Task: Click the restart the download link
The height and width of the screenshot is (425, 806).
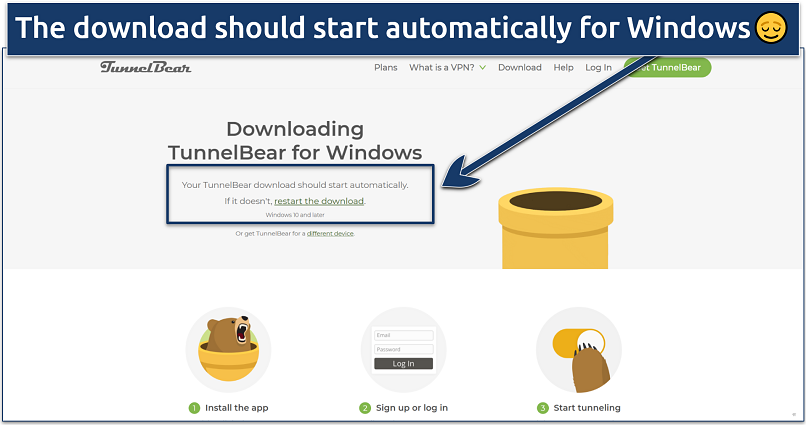Action: tap(319, 201)
